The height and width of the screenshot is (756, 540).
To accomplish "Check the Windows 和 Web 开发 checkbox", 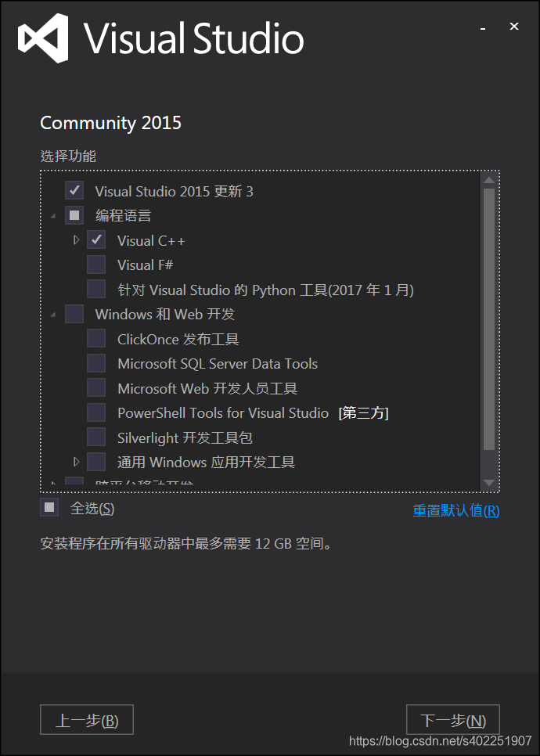I will 74,313.
